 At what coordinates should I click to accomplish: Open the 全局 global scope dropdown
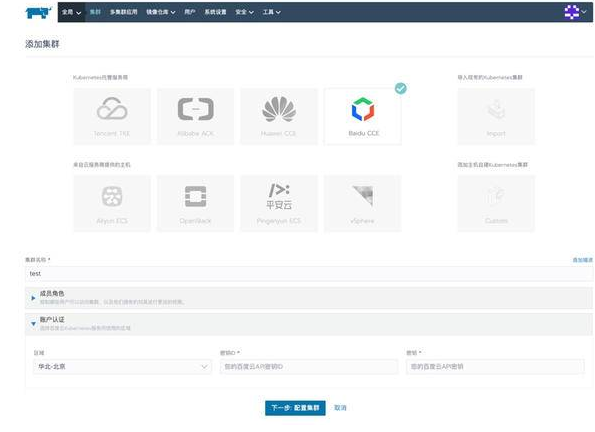[x=71, y=12]
